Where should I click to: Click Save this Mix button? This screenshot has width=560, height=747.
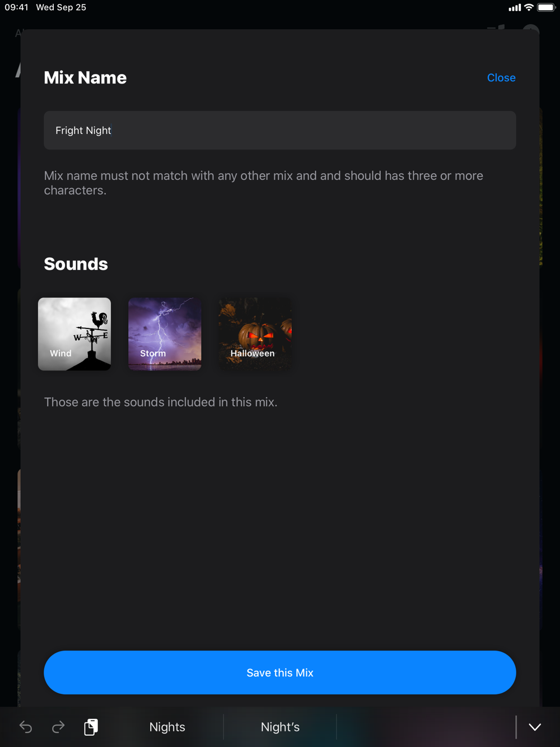coord(280,672)
